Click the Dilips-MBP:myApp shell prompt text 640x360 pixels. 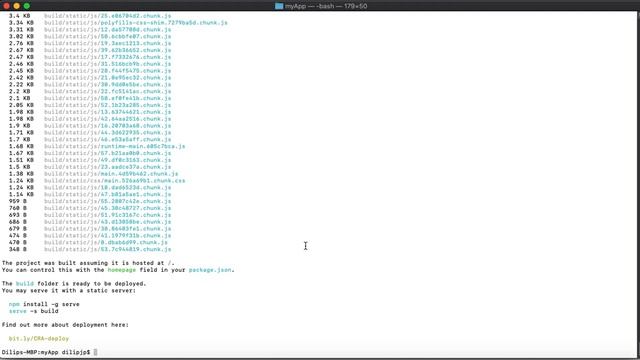46,352
